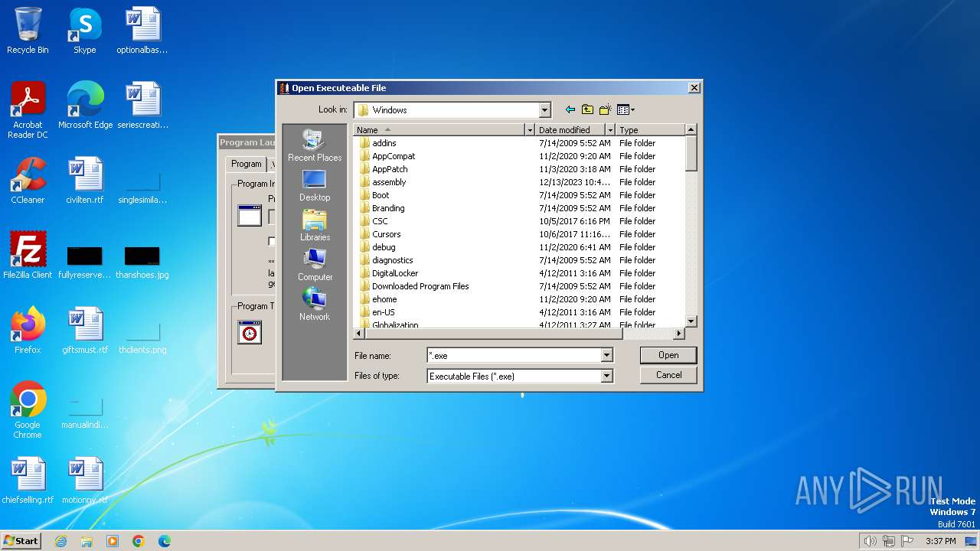Select the Google Chrome desktop shortcut

point(28,410)
